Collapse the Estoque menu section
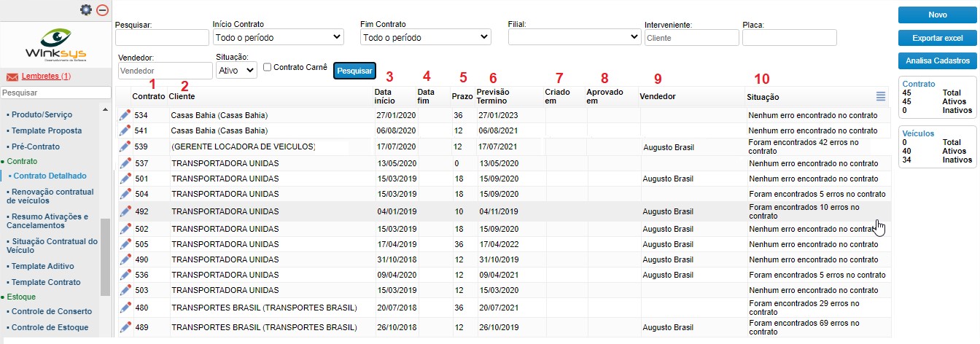This screenshot has width=980, height=344. [21, 297]
